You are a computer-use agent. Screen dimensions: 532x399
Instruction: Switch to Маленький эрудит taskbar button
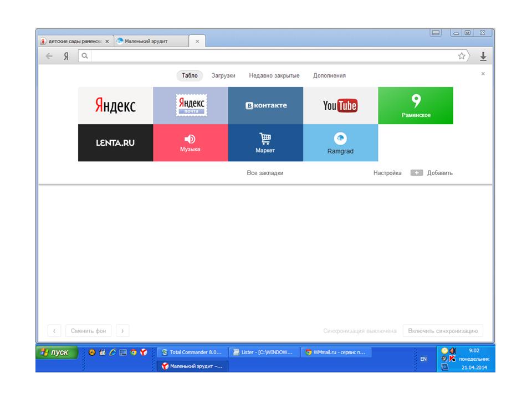click(192, 366)
